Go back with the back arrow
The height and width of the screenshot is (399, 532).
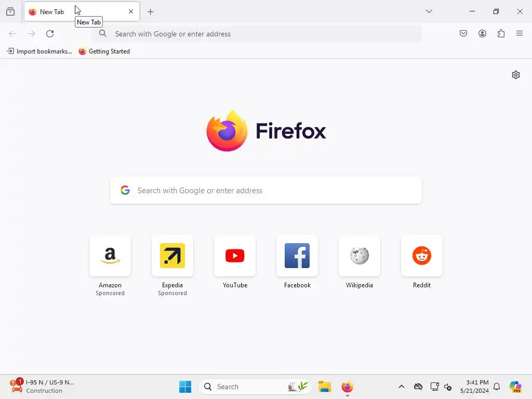[x=12, y=34]
